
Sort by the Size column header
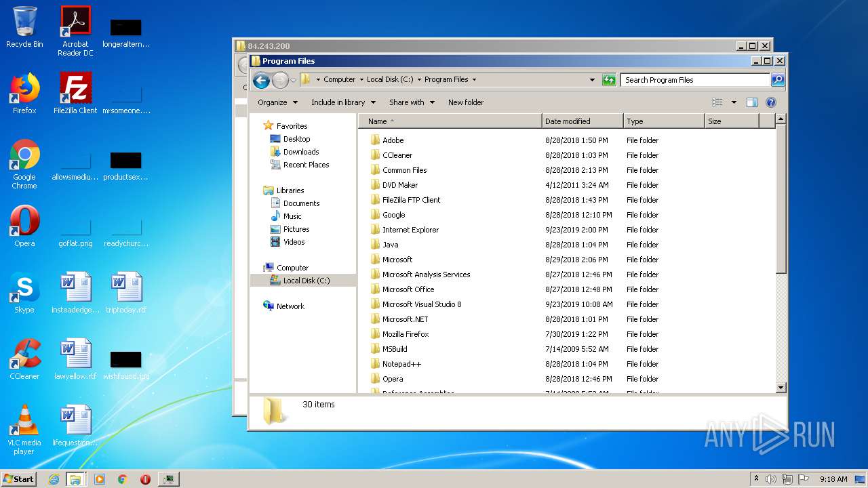(732, 121)
